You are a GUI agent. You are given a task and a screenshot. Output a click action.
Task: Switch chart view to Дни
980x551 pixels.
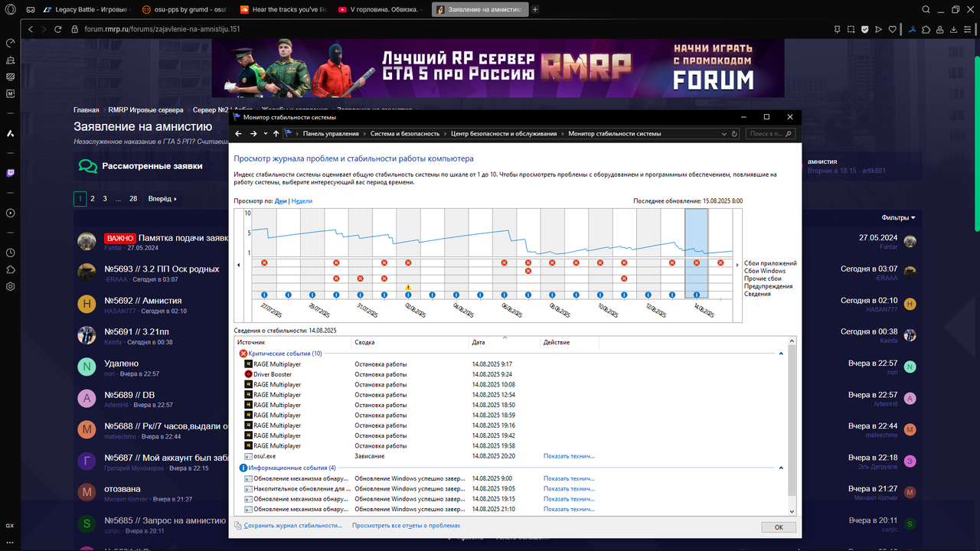[x=280, y=201]
